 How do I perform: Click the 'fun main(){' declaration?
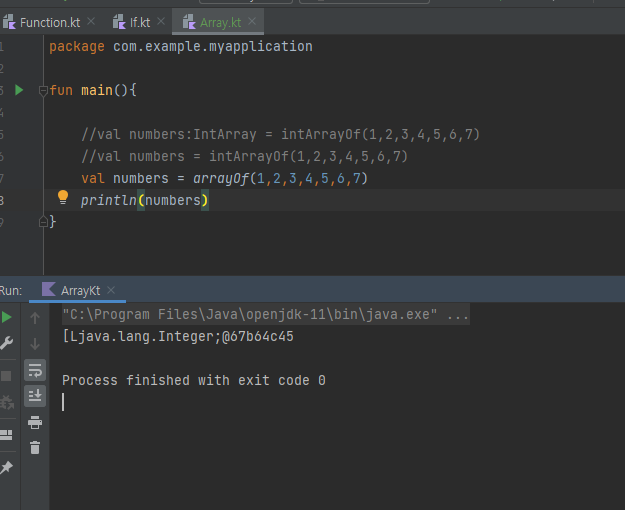(x=93, y=91)
